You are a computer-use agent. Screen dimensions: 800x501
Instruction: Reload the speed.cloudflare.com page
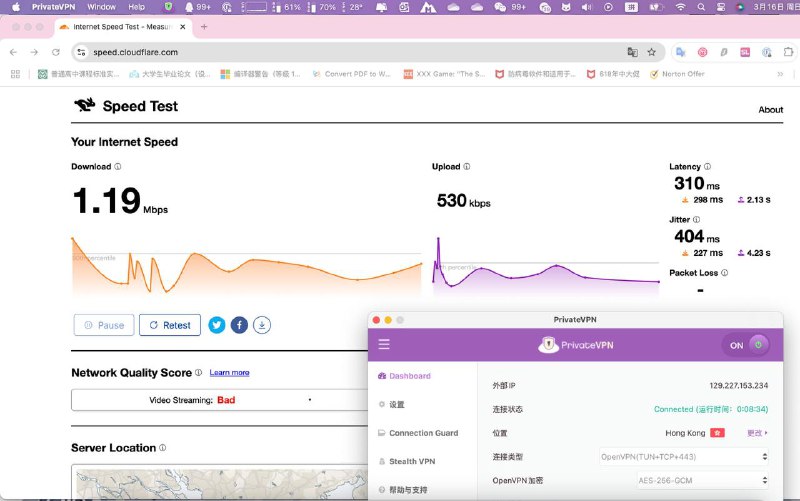(56, 52)
